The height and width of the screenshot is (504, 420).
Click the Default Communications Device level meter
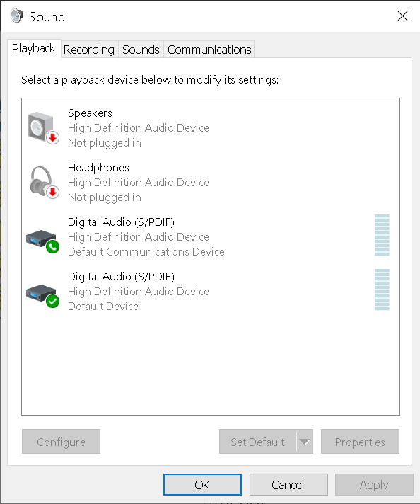[x=382, y=235]
